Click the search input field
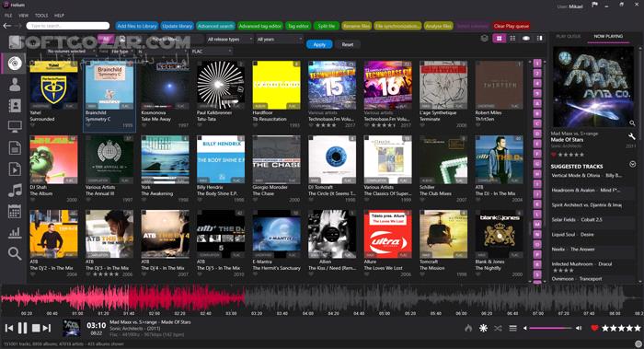The width and height of the screenshot is (644, 349). click(x=68, y=26)
